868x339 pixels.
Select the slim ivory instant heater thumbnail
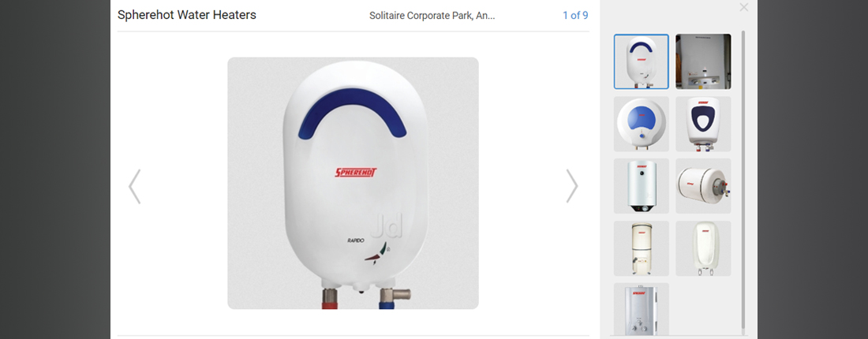(703, 248)
